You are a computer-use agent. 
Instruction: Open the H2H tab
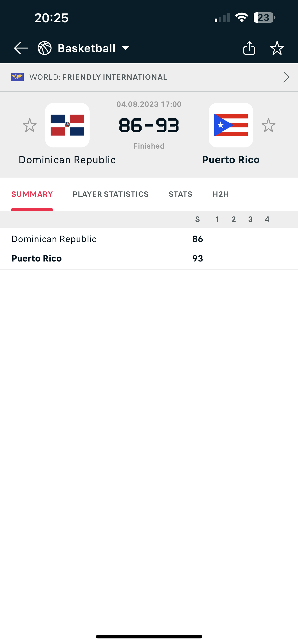coord(221,194)
